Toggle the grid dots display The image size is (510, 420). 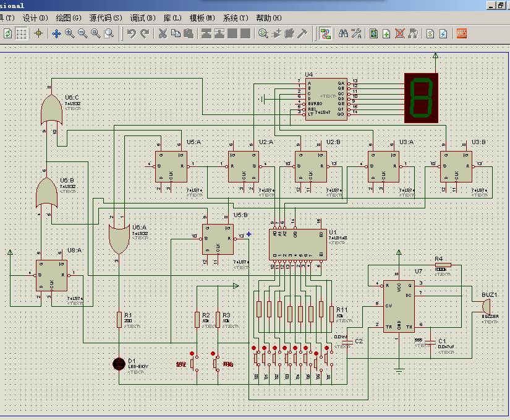pyautogui.click(x=21, y=33)
